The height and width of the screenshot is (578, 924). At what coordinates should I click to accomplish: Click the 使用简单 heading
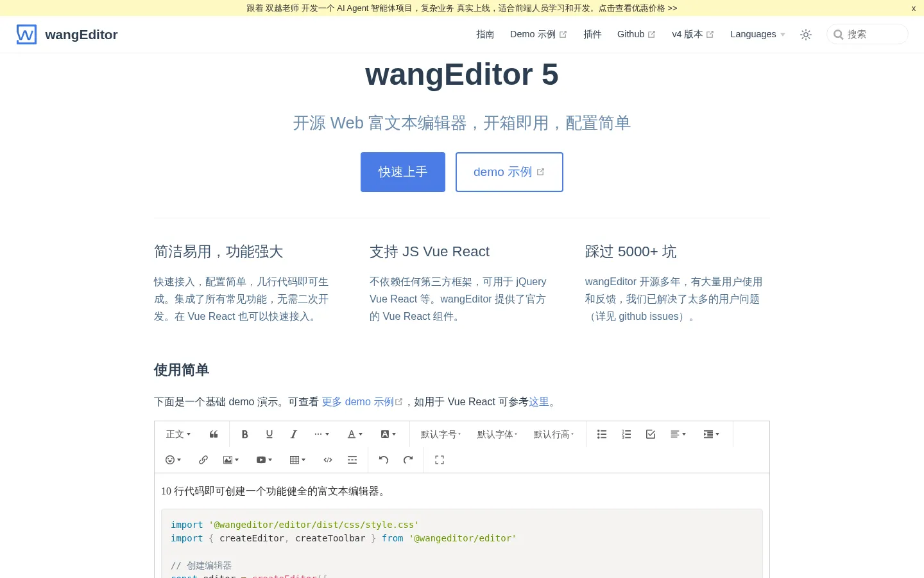[182, 370]
